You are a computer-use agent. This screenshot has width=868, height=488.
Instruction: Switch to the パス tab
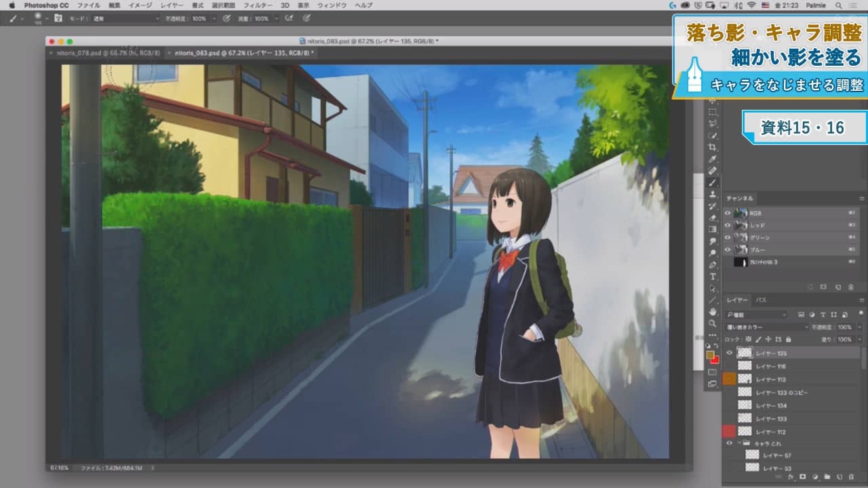(x=761, y=300)
